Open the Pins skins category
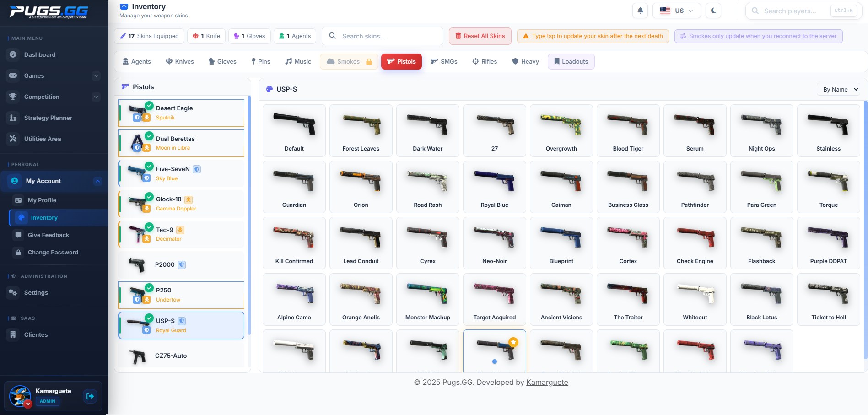The height and width of the screenshot is (415, 868). (260, 61)
